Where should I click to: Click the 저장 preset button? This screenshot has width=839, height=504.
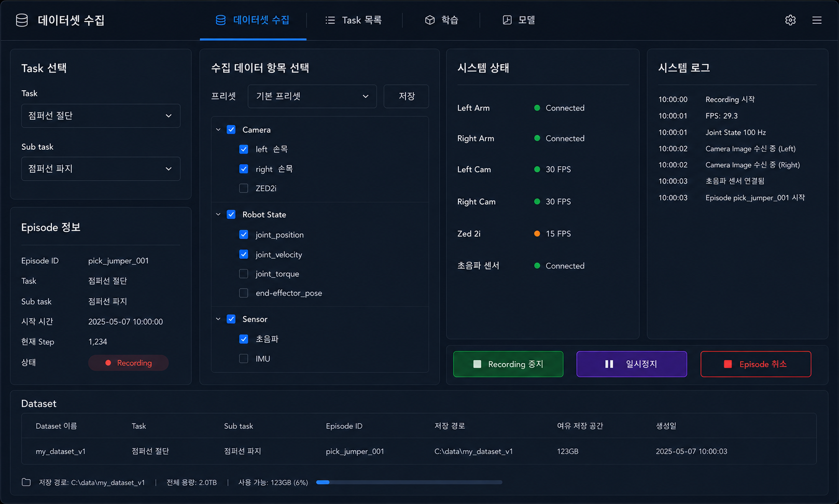[407, 96]
